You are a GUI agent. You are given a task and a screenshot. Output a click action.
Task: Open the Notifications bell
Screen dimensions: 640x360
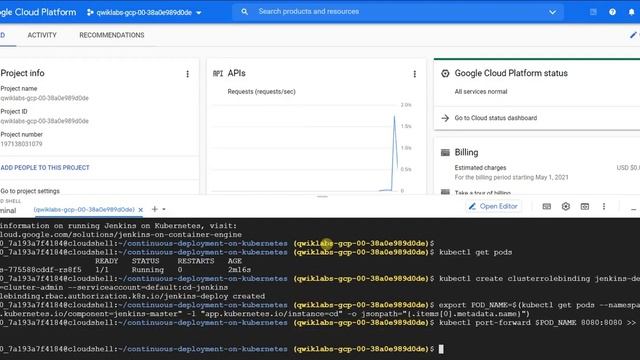coord(631,12)
